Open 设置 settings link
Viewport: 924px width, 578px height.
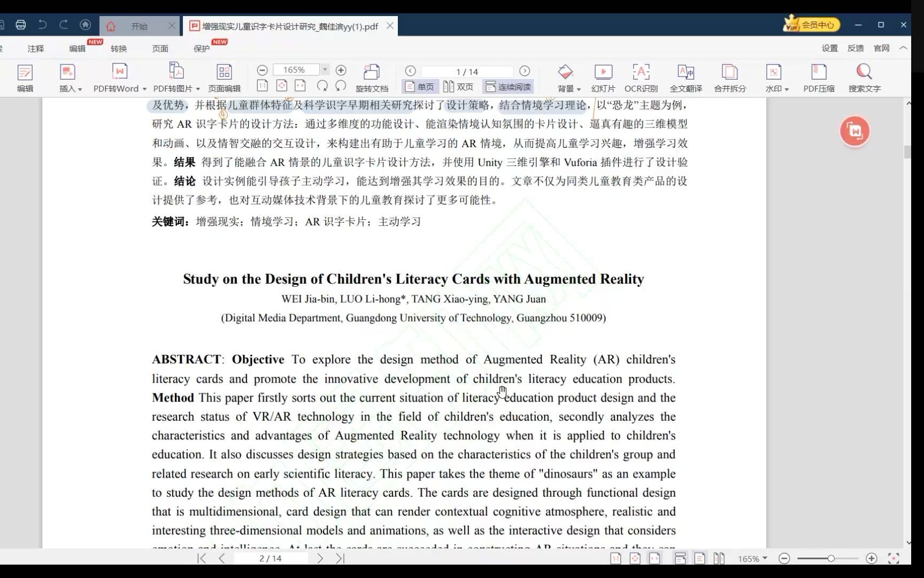pyautogui.click(x=829, y=48)
